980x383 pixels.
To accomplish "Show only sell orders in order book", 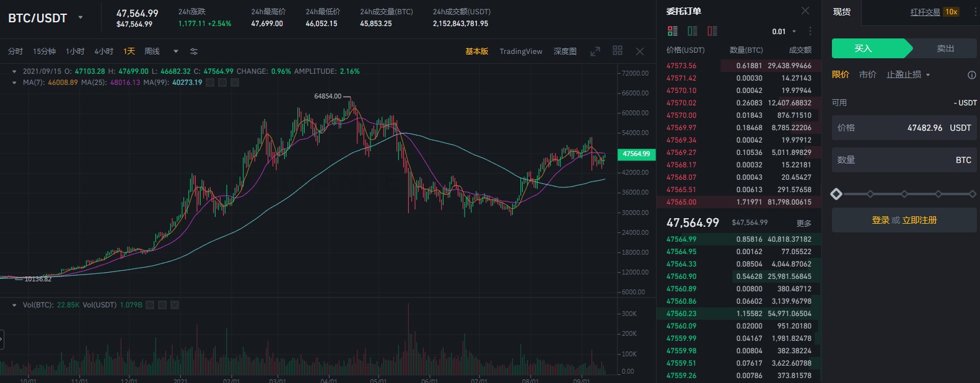I will coord(712,31).
